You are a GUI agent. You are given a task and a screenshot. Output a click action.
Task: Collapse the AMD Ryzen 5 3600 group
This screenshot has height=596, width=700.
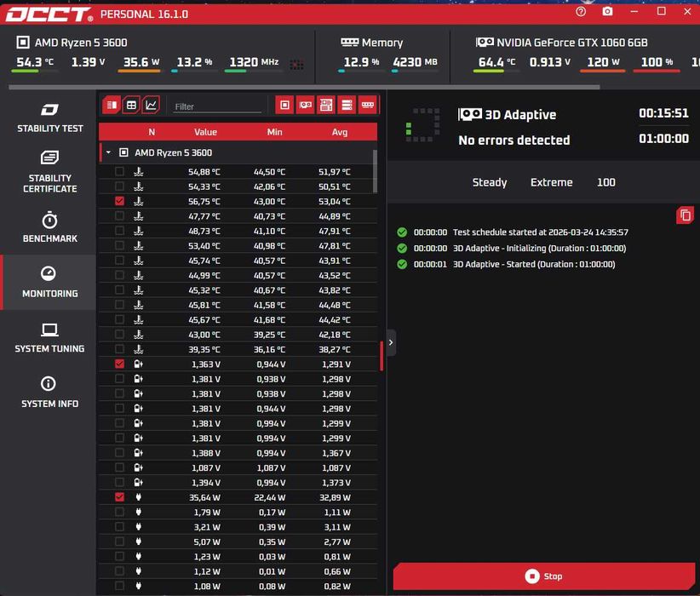[x=108, y=152]
